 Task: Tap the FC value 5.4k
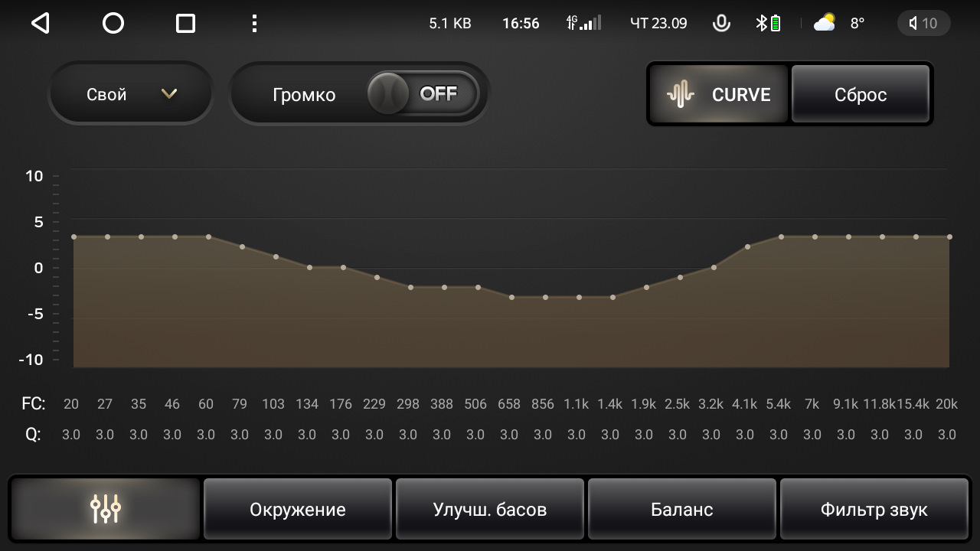coord(779,404)
